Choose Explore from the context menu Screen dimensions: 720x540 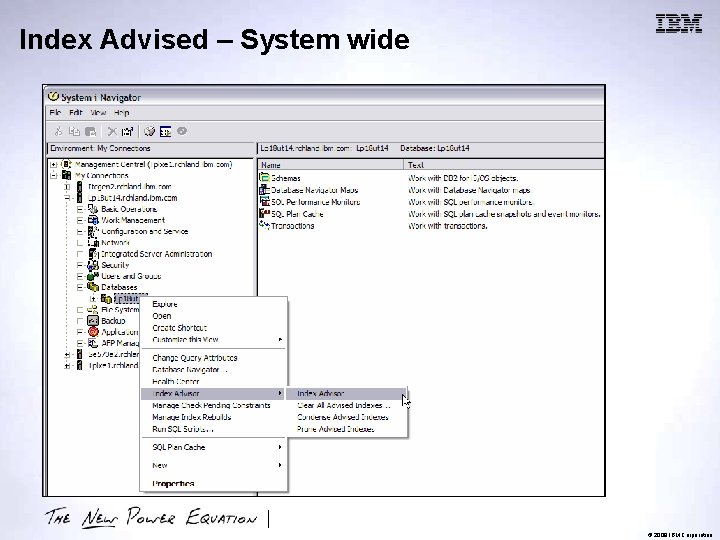214,304
